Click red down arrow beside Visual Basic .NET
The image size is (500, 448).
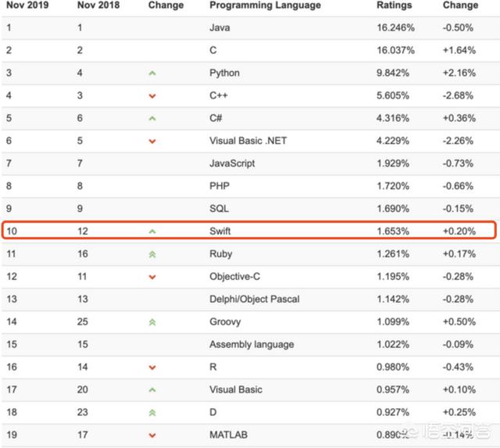click(x=152, y=142)
